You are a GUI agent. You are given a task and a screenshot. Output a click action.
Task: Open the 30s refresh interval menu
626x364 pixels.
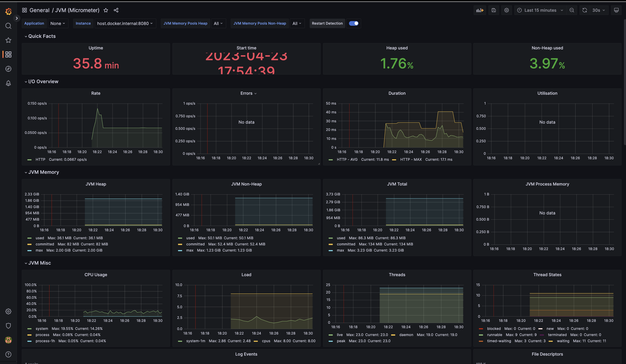pos(598,10)
